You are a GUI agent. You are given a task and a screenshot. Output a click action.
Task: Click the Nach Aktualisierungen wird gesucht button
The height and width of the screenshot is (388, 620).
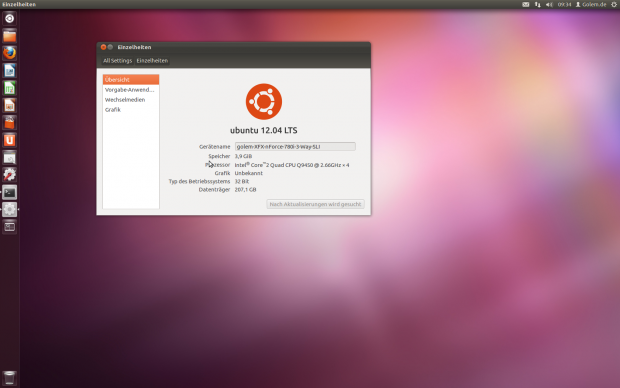pyautogui.click(x=315, y=204)
